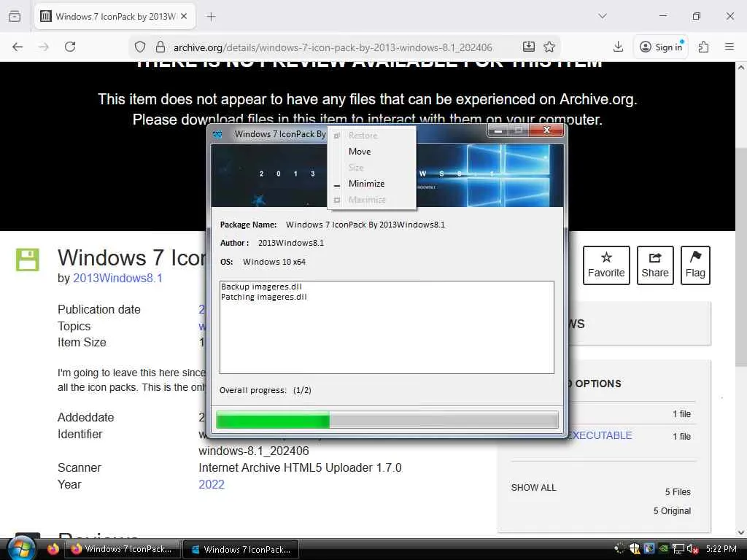
Task: Click the pinned Firefox taskbar icon
Action: 53,549
